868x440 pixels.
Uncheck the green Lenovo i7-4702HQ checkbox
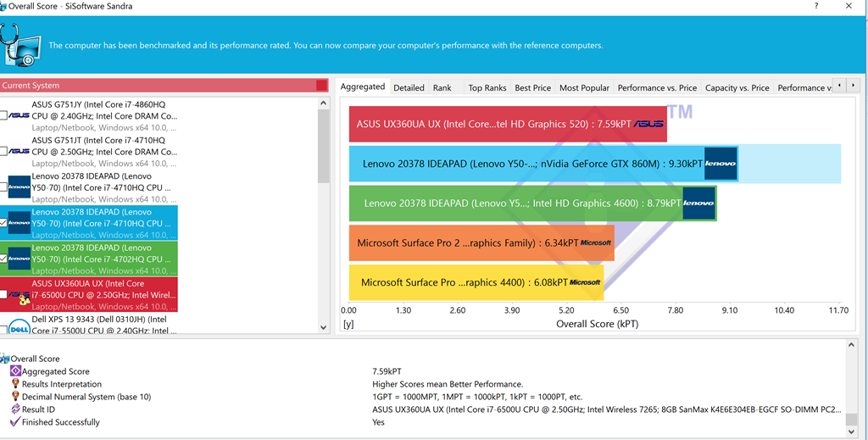(3, 259)
